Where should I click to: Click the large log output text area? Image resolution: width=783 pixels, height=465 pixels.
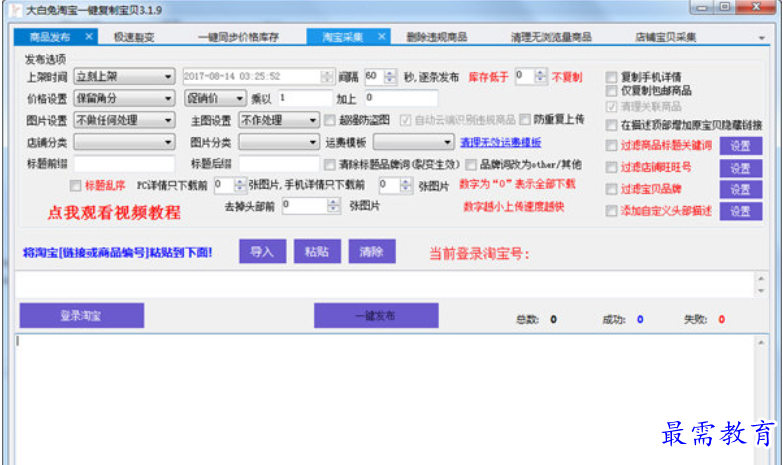[385, 400]
